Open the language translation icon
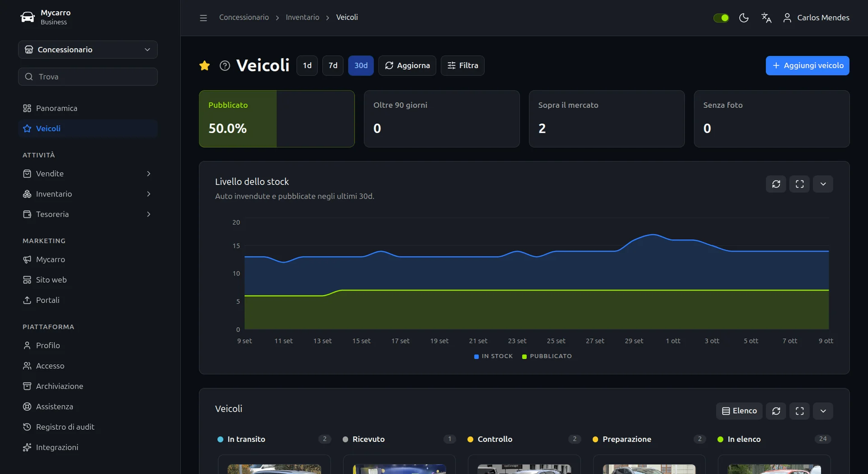 coord(766,18)
